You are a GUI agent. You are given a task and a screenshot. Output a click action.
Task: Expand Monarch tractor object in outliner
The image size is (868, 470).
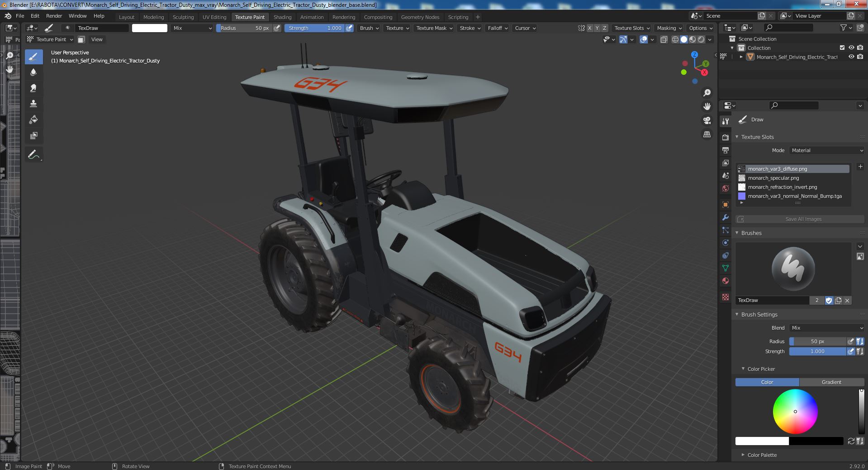pyautogui.click(x=741, y=57)
